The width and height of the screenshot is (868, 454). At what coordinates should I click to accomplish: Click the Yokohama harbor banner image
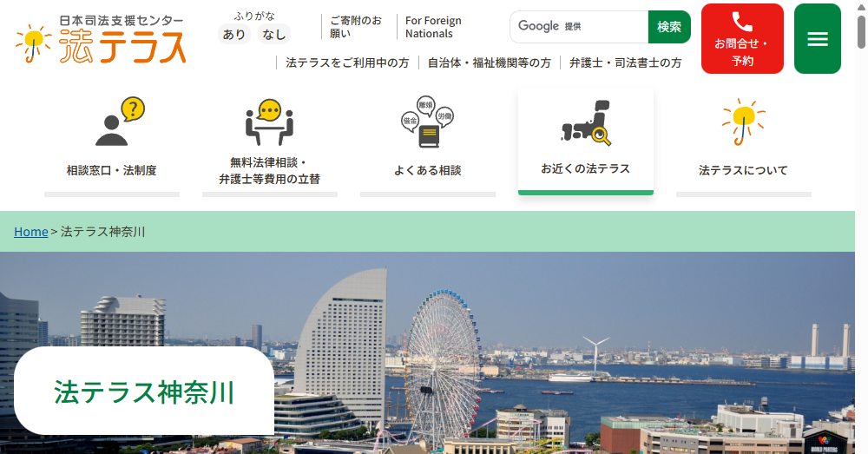564,347
